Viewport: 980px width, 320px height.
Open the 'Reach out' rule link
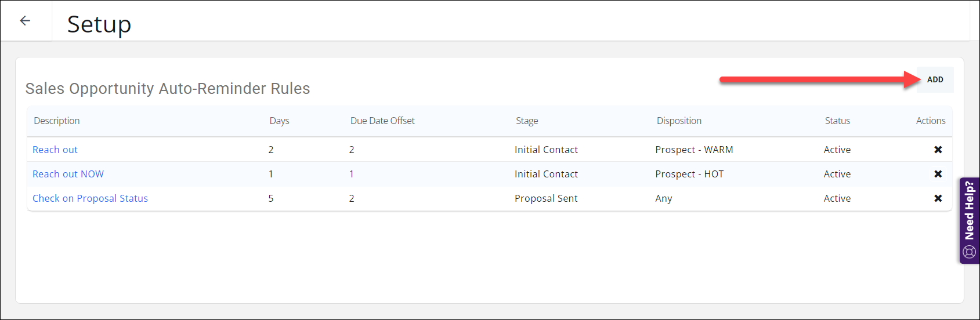point(55,150)
